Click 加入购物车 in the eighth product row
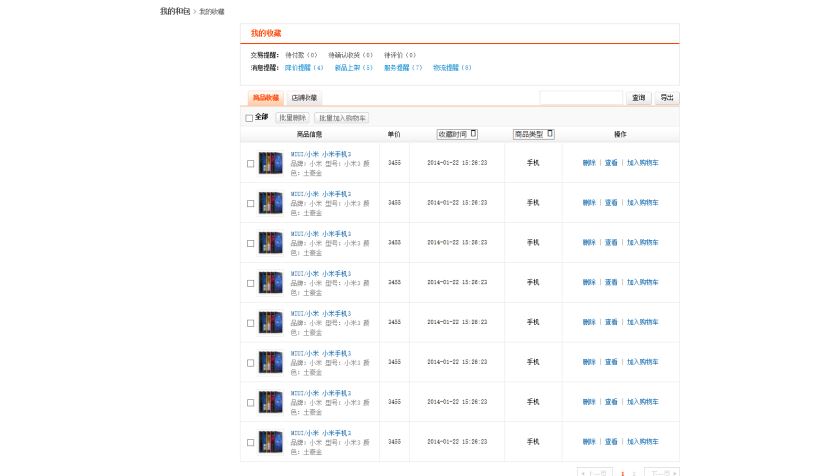Viewport: 840px width, 476px height. (642, 442)
